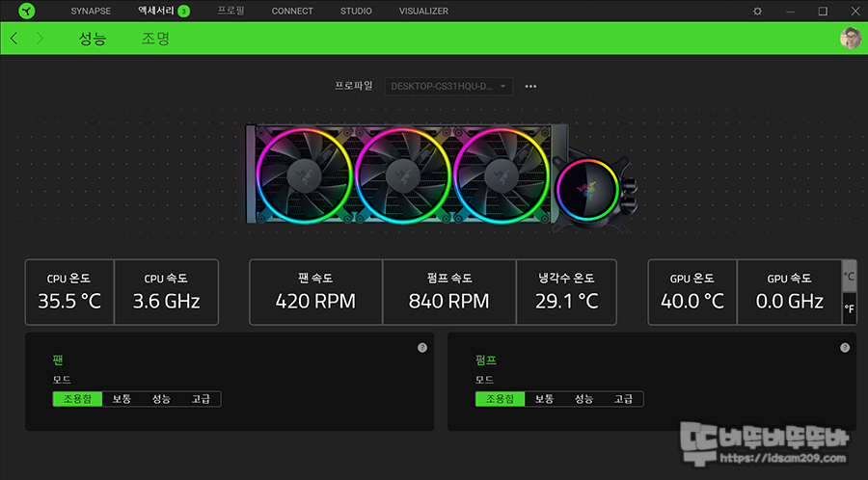
Task: Switch temperature unit to °F
Action: coord(849,308)
